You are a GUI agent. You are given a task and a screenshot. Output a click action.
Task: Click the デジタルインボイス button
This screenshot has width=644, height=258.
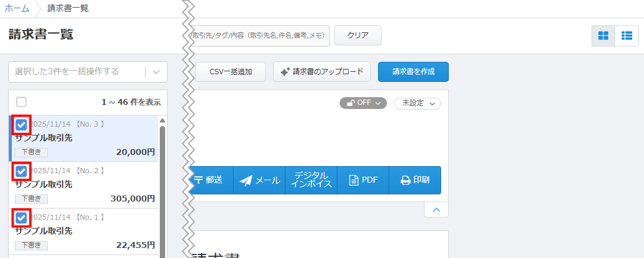point(311,180)
